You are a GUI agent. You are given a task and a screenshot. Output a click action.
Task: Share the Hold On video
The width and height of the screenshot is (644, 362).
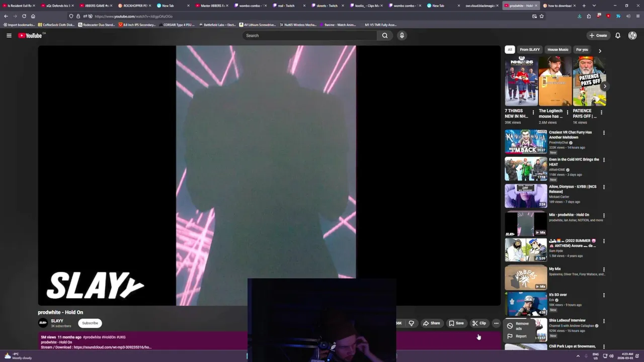[x=432, y=323]
